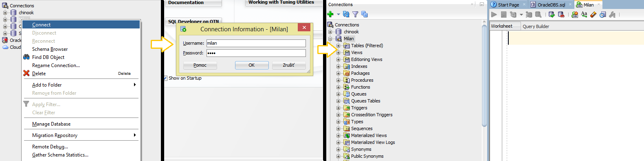Select the Materialized View Logs node
644x161 pixels.
click(373, 142)
